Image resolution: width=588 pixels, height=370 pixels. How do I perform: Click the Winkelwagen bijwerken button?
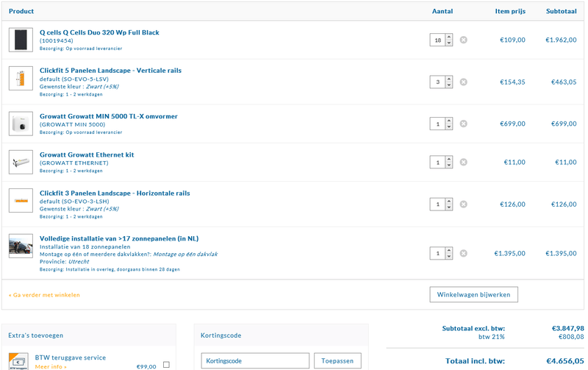coord(474,294)
